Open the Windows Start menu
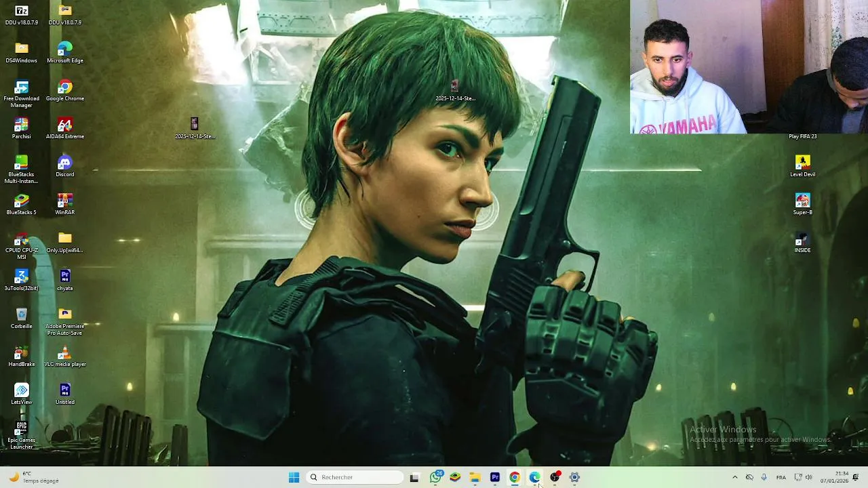The width and height of the screenshot is (868, 488). 294,477
